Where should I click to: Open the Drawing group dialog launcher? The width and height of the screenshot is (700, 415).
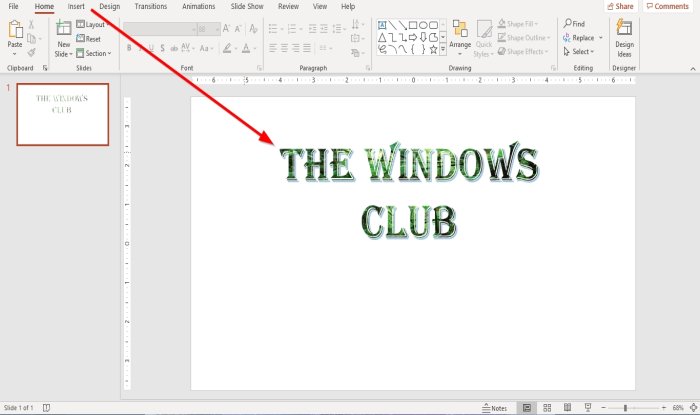[x=554, y=68]
